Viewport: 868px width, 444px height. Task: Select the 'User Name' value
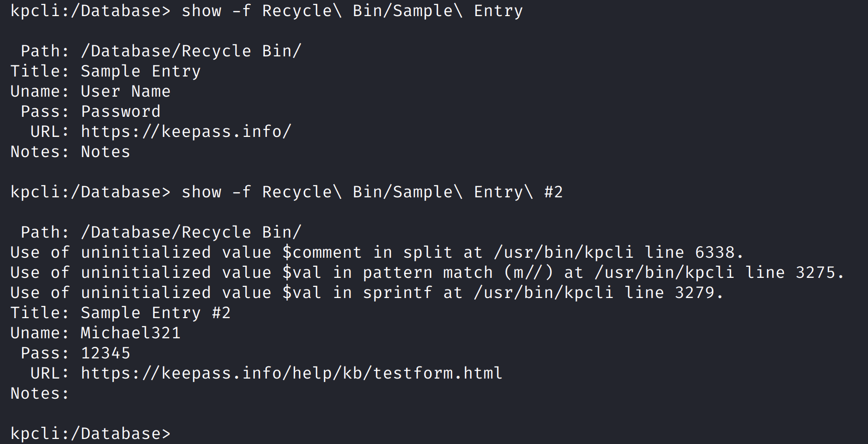125,91
